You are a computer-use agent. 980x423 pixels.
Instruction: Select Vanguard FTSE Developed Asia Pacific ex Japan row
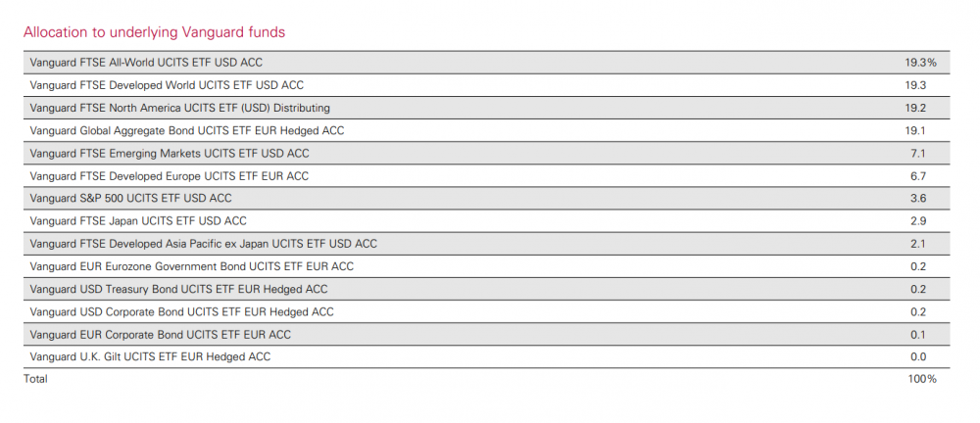[x=480, y=244]
